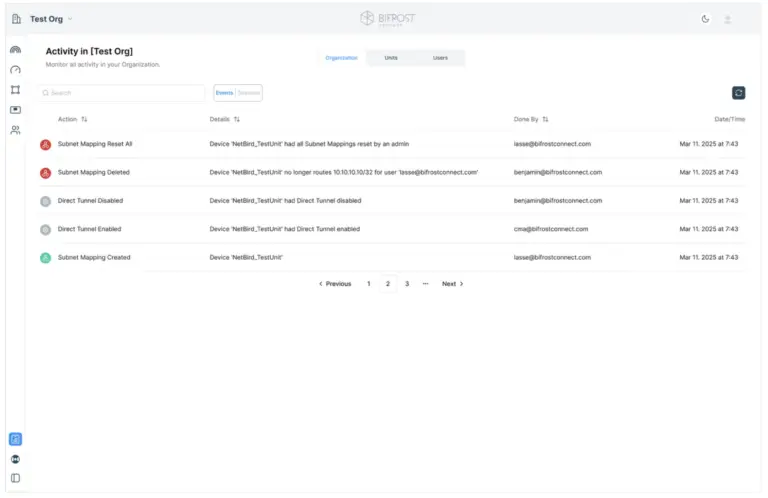This screenshot has height=498, width=768.
Task: Switch to the Users tab
Action: tap(440, 58)
